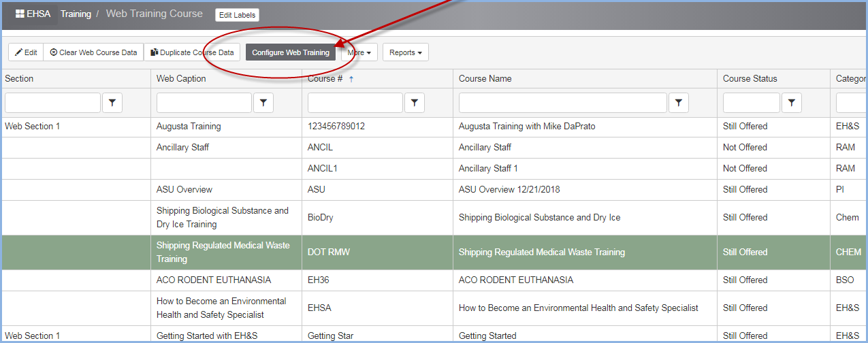Click Clear Web Course Data button

tap(93, 52)
